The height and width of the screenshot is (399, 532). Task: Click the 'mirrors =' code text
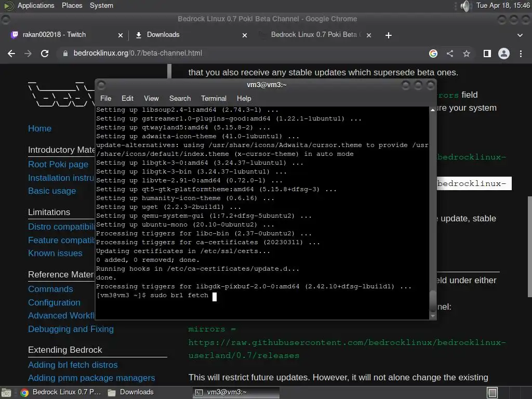coord(212,329)
